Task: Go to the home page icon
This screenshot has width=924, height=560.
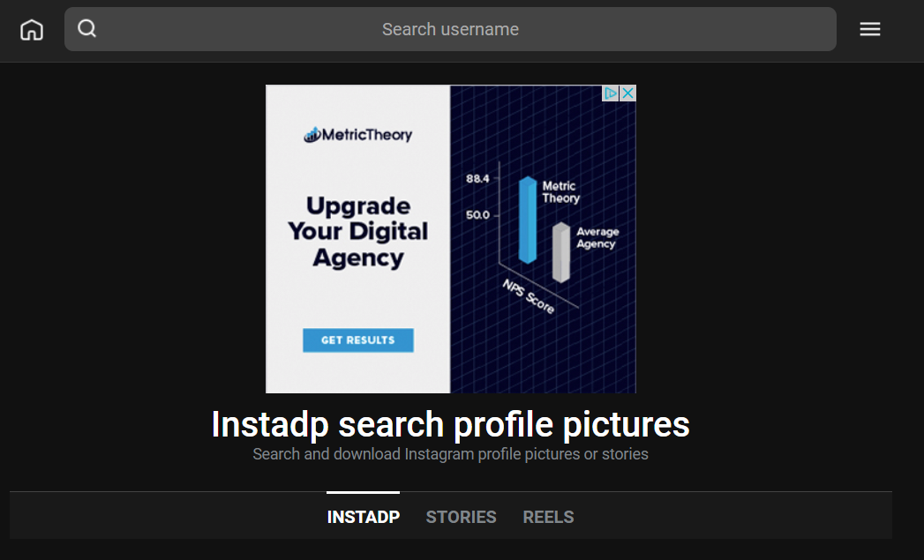Action: tap(32, 29)
